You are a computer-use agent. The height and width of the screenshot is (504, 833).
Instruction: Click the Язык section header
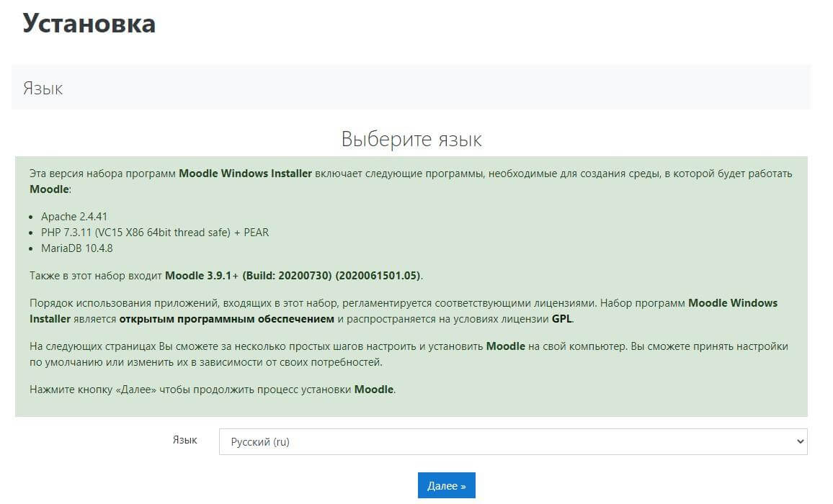pyautogui.click(x=43, y=88)
